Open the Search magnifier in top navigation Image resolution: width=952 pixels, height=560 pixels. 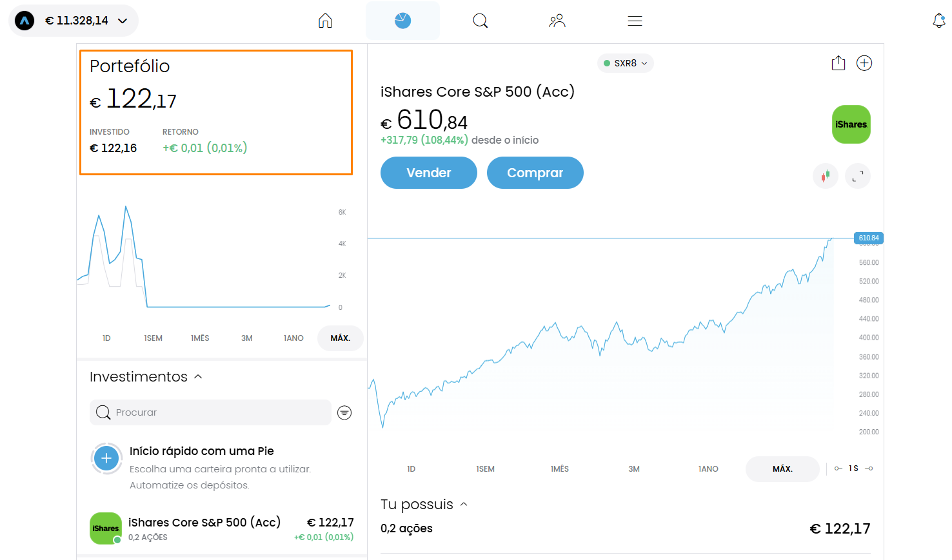(x=480, y=21)
